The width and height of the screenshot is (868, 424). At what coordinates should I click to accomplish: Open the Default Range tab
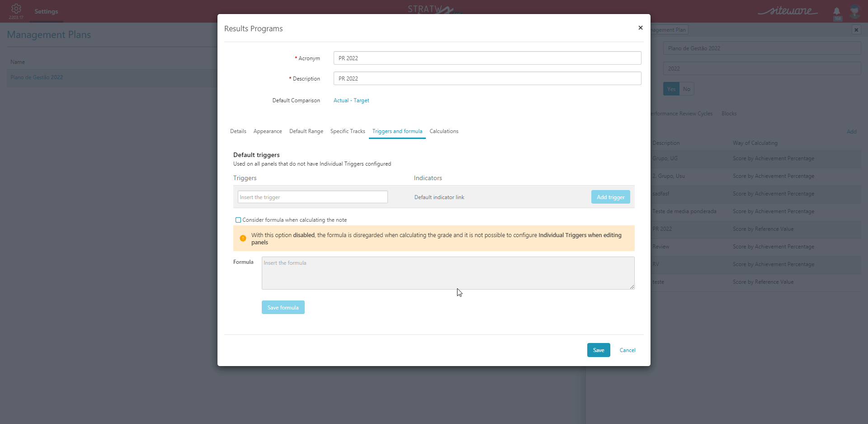tap(306, 131)
